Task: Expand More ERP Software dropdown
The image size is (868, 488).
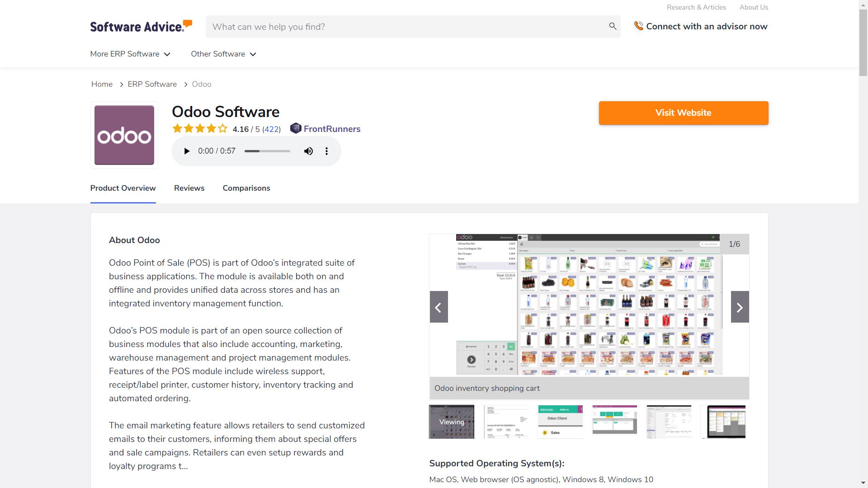Action: 130,54
